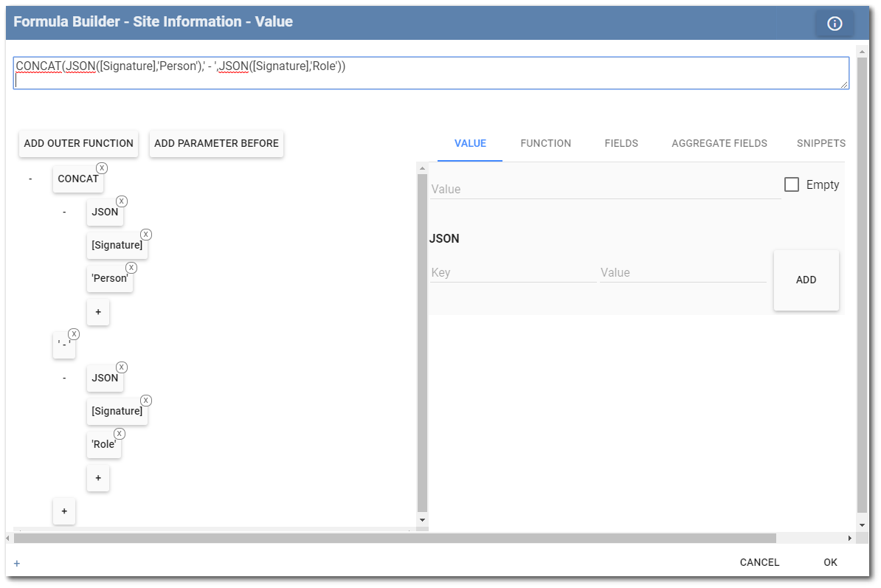
Task: Click the blue plus at dialog bottom-left
Action: pos(17,564)
